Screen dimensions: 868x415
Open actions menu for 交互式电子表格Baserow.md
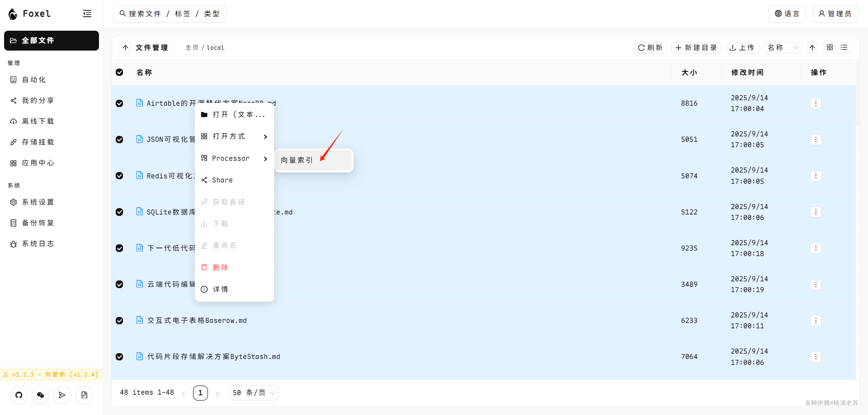pos(816,321)
